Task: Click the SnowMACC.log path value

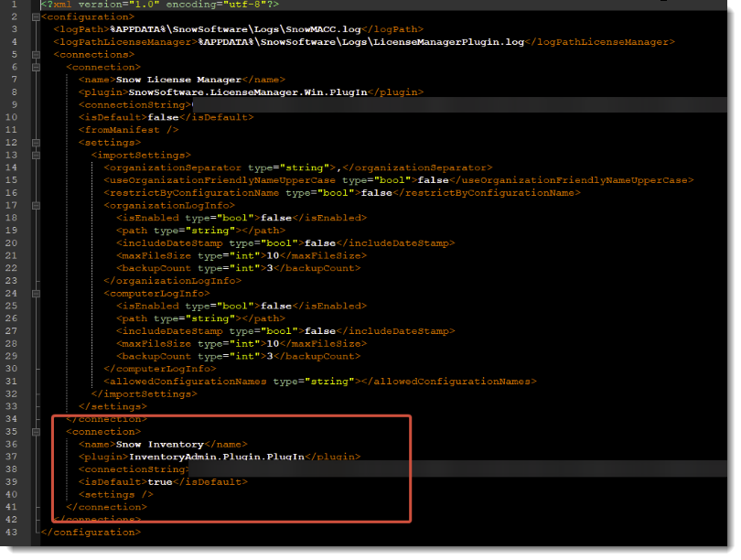Action: click(x=235, y=29)
